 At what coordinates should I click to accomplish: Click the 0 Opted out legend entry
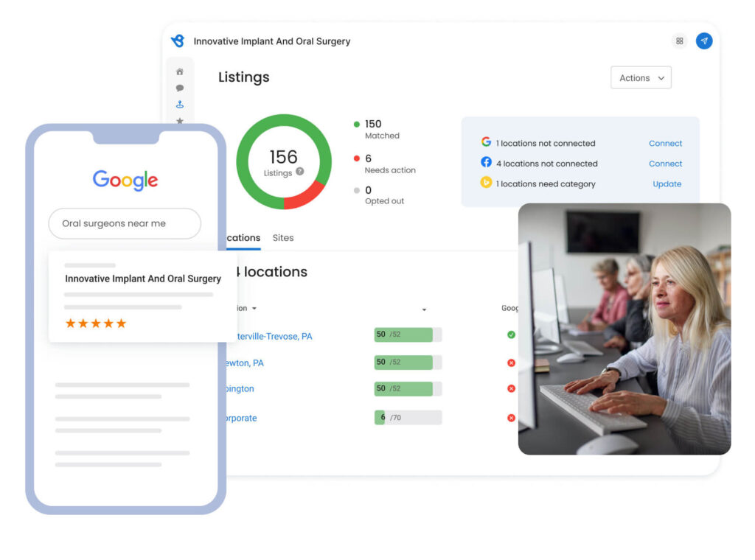pos(379,195)
